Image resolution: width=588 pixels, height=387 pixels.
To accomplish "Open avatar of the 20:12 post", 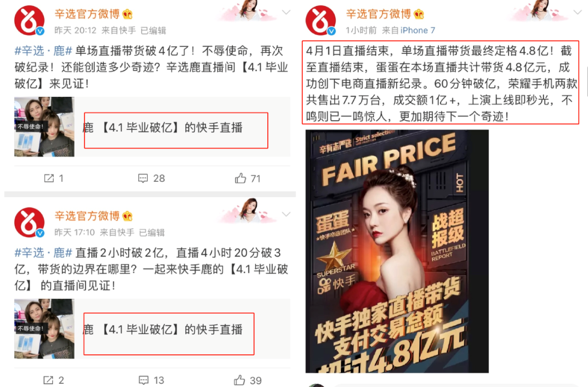I will [x=29, y=21].
